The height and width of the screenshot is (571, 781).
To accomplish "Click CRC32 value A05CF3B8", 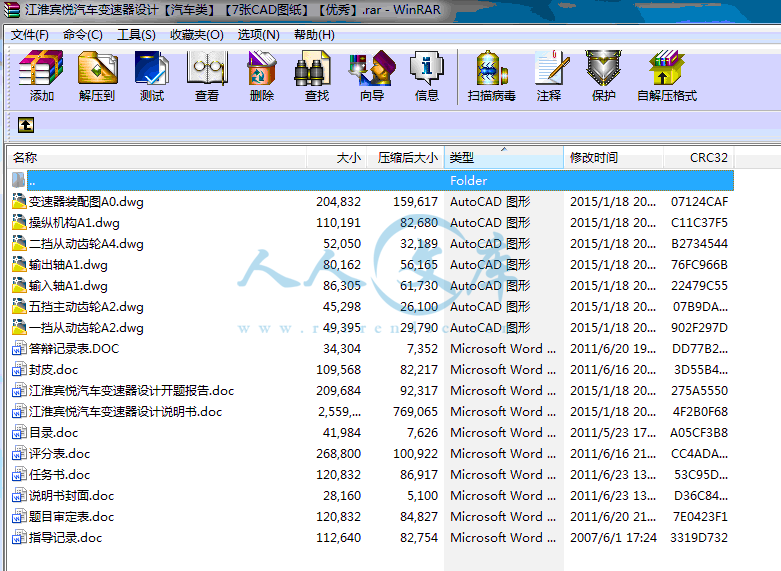I will click(x=699, y=432).
